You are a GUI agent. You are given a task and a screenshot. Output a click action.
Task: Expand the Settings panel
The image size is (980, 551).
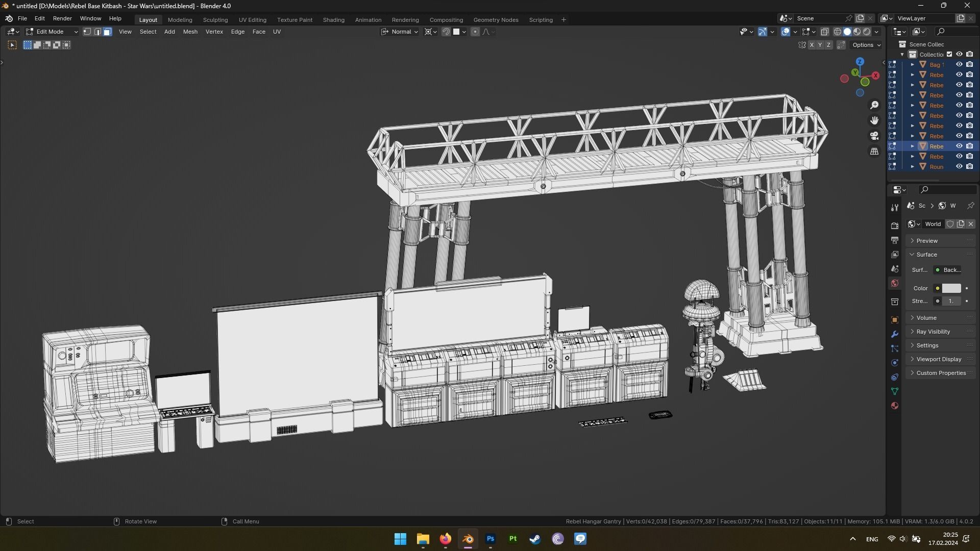[941, 345]
